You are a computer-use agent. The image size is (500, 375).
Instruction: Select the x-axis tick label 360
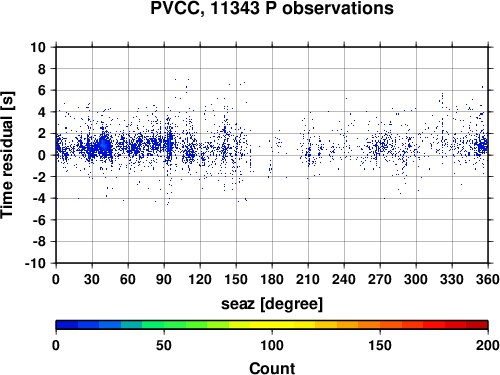pos(487,279)
